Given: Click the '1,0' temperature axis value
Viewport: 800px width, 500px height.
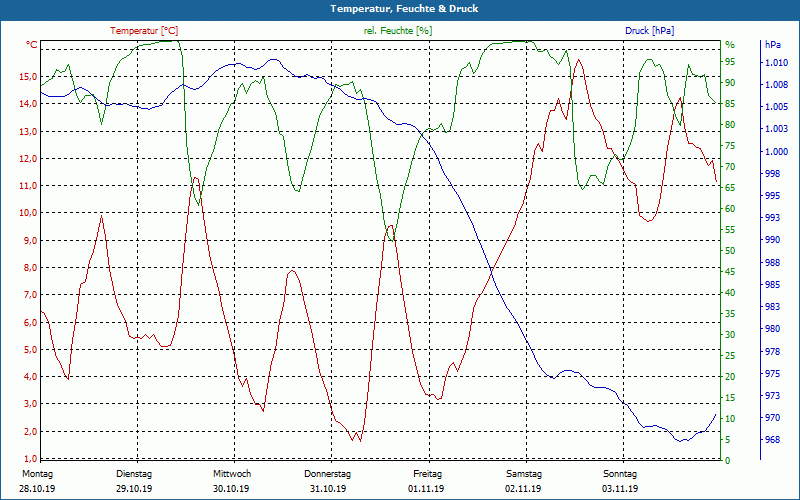Looking at the screenshot, I should (30, 458).
